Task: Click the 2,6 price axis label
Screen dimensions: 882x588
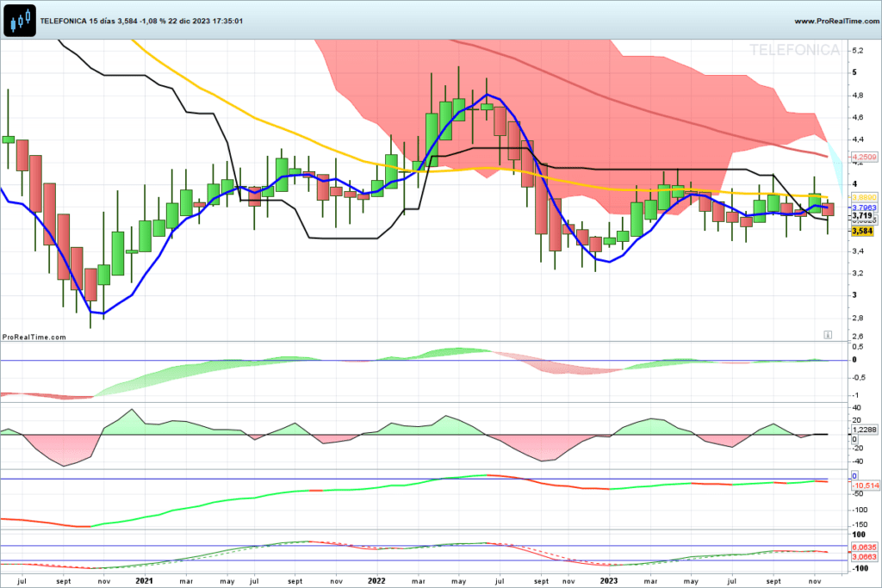Action: pos(858,337)
